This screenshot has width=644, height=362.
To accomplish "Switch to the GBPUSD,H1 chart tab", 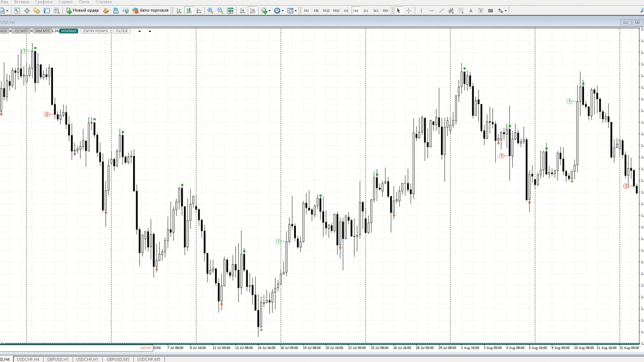I will click(58, 359).
